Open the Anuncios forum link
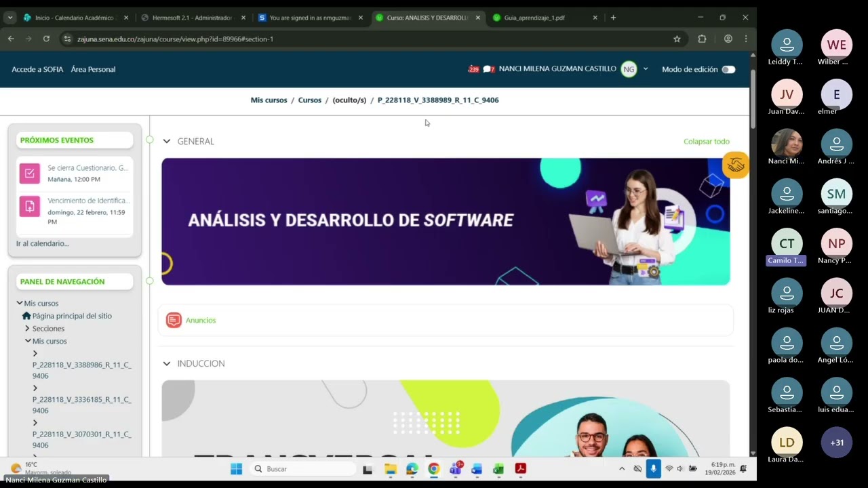Viewport: 868px width, 488px height. pos(201,320)
